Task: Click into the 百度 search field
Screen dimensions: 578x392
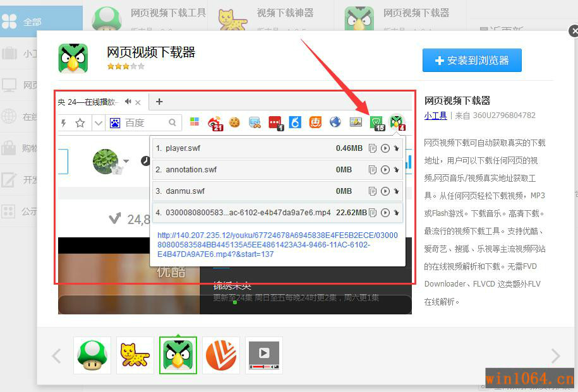Action: 145,122
